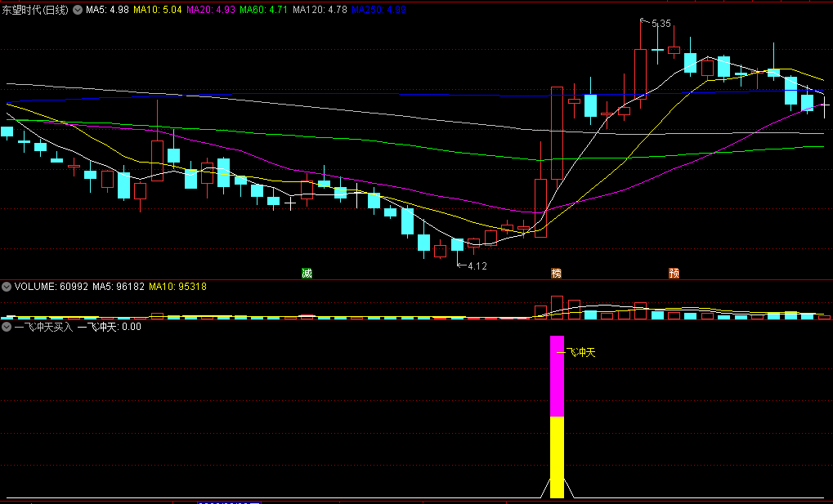Screen dimensions: 833x504
Task: Click the VOLUME: 60992 label
Action: click(x=51, y=287)
